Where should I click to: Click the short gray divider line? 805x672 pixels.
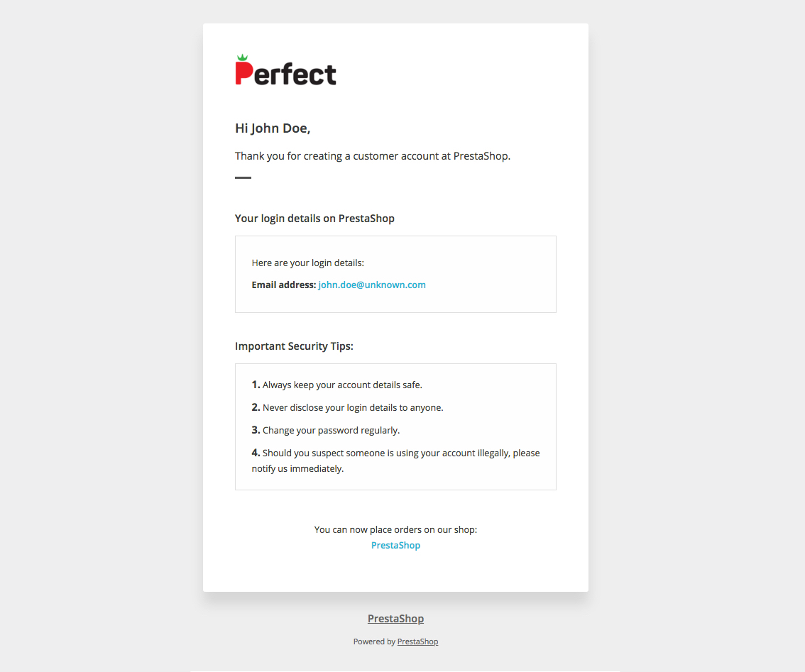click(x=243, y=177)
